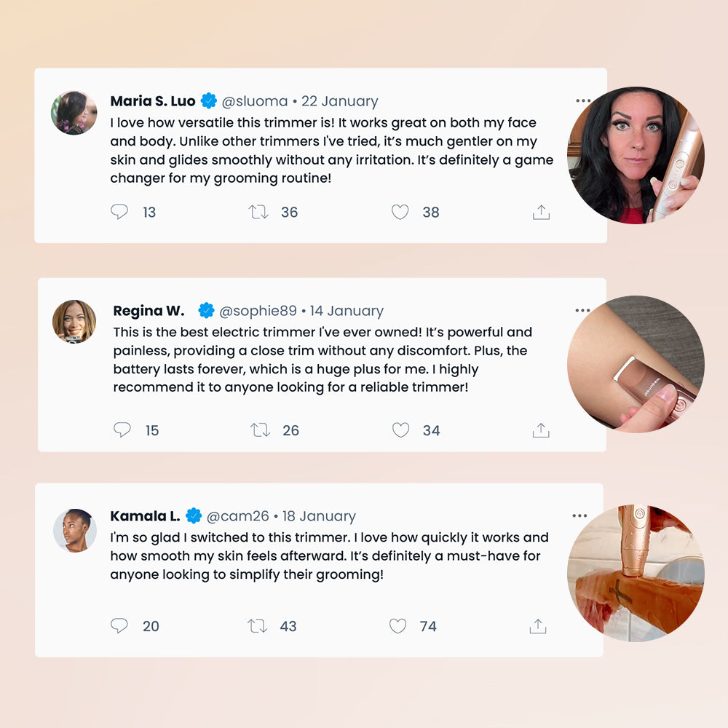
Task: Like the @cam26 tweet
Action: click(397, 626)
